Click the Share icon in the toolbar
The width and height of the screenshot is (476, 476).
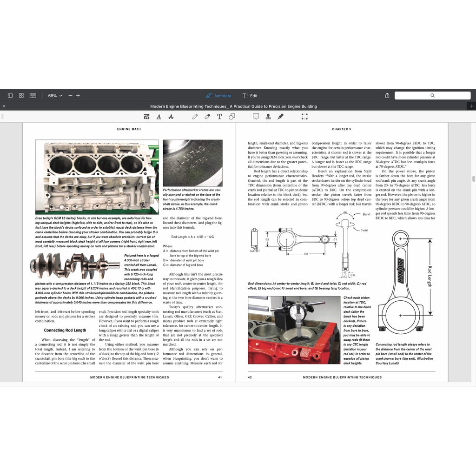pyautogui.click(x=387, y=95)
